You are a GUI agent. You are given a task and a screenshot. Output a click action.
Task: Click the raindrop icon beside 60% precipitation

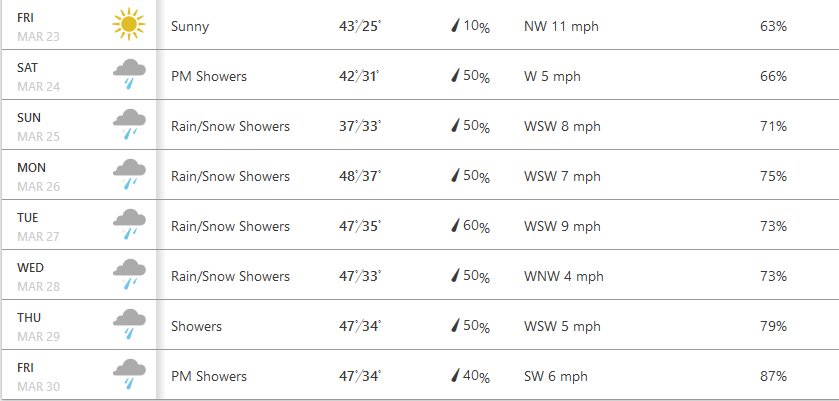[455, 225]
